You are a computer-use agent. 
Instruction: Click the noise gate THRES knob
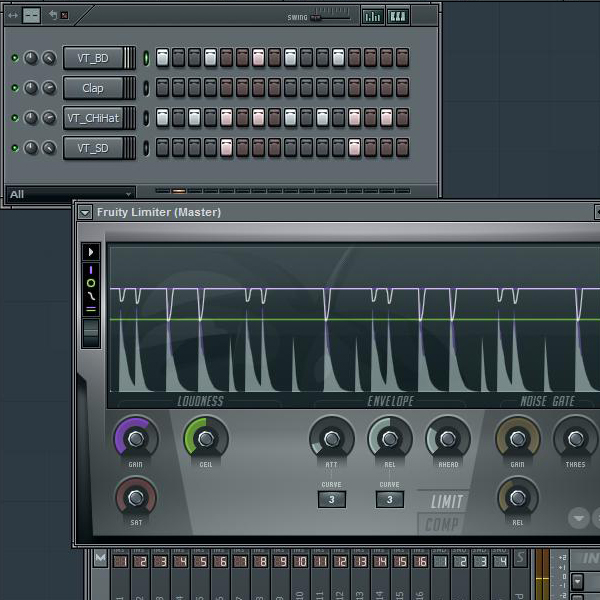click(576, 439)
